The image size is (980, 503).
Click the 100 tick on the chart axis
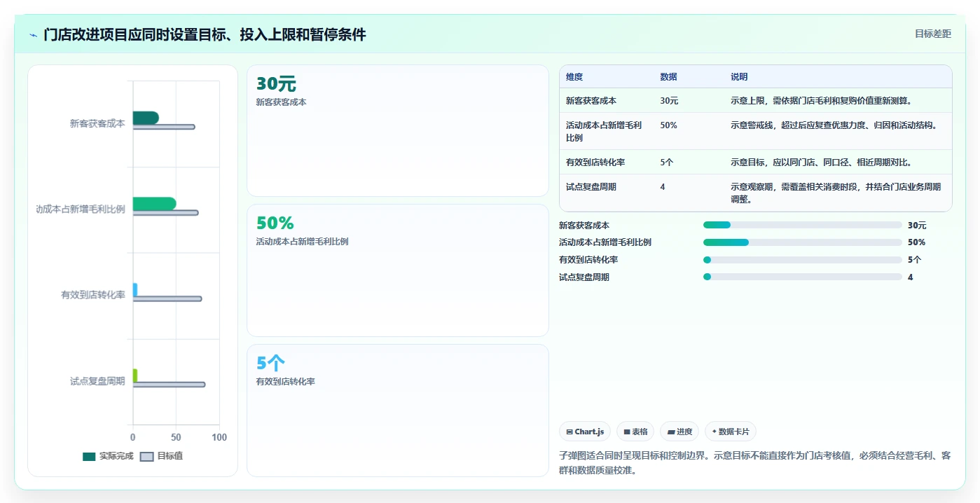point(219,437)
